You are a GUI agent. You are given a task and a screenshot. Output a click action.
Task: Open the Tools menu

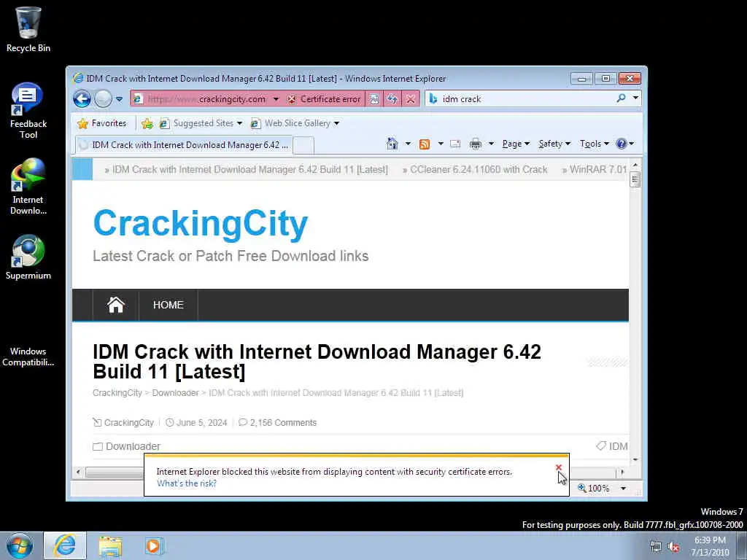click(594, 144)
